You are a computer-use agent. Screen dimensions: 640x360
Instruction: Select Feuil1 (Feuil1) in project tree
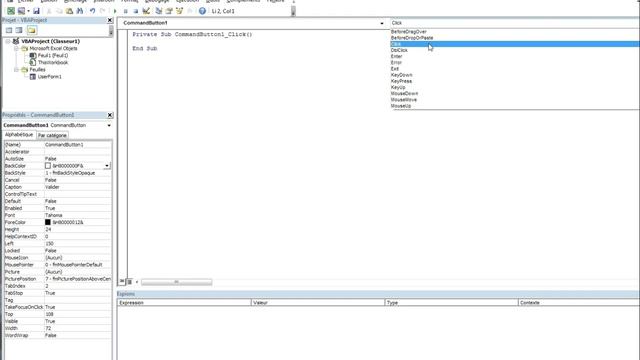(53, 55)
